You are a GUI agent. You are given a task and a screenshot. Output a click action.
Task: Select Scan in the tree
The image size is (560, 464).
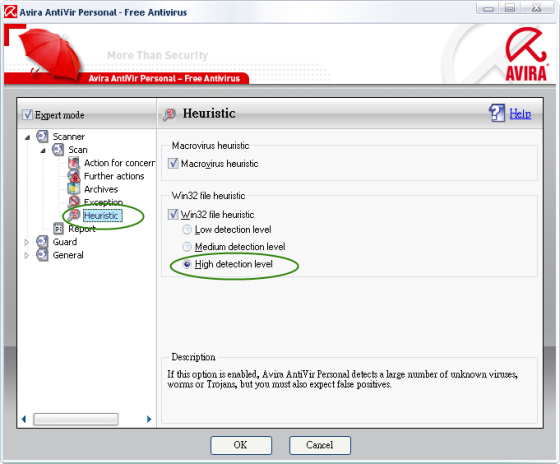coord(78,150)
